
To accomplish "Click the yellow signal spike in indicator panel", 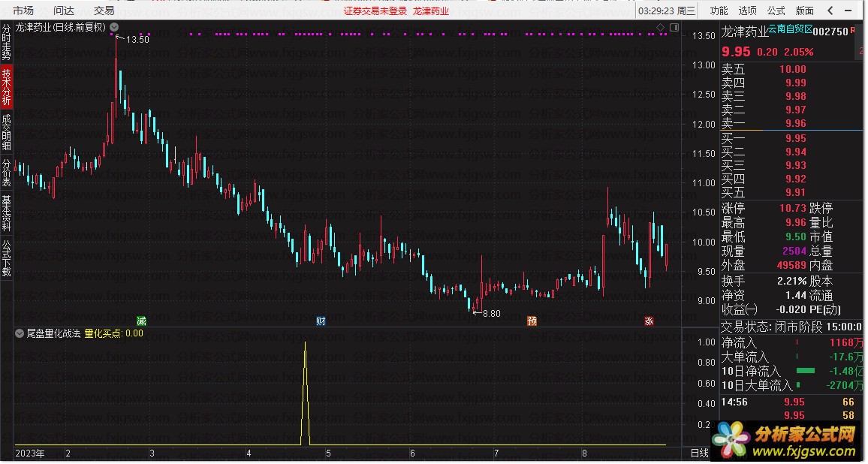I will (305, 393).
